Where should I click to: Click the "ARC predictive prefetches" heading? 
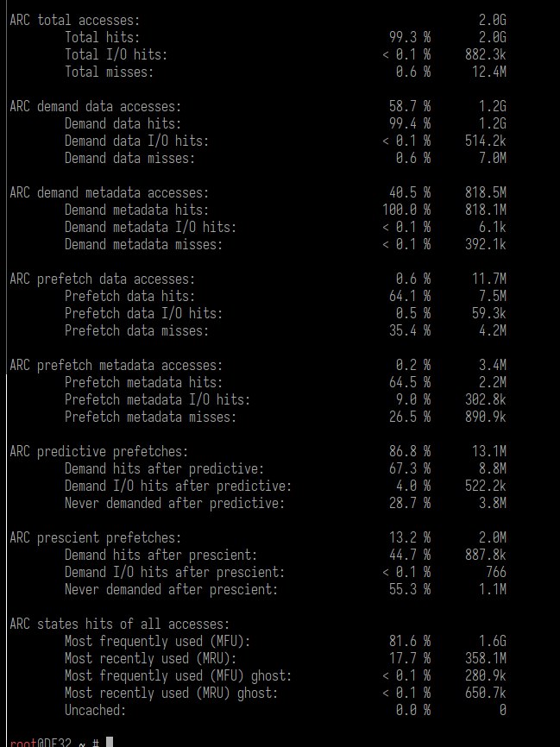click(98, 451)
